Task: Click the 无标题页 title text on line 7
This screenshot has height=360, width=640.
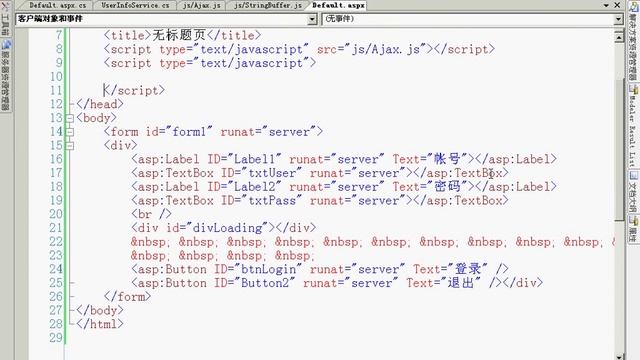Action: tap(179, 35)
